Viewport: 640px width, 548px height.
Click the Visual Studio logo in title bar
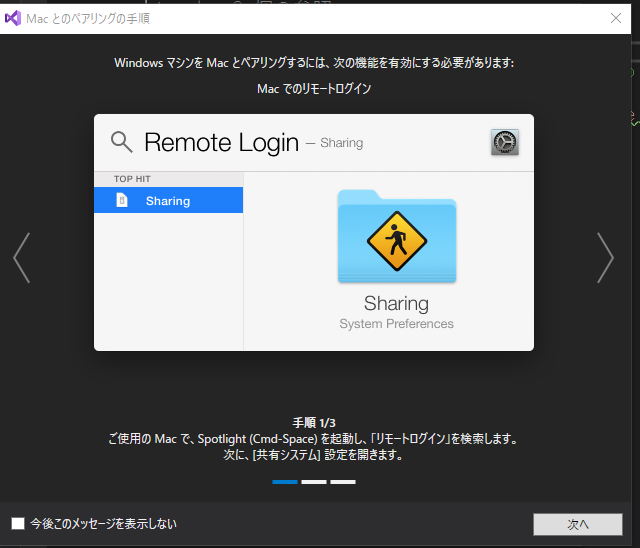(13, 18)
